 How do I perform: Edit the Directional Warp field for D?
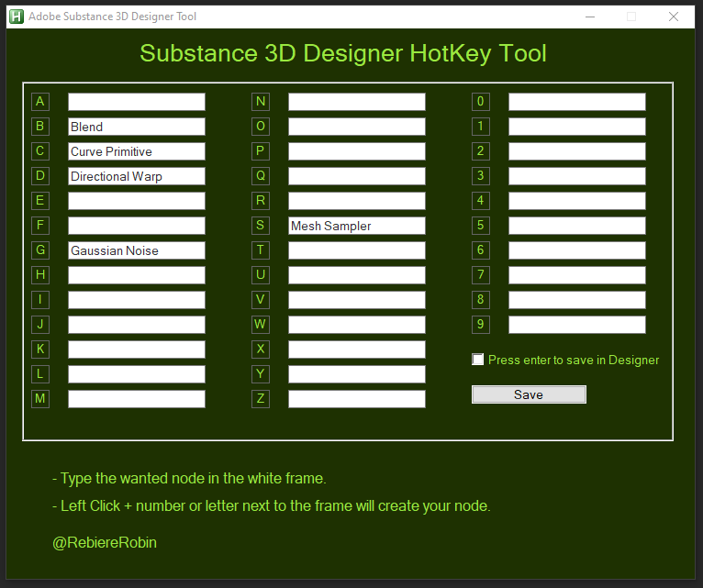coord(137,176)
